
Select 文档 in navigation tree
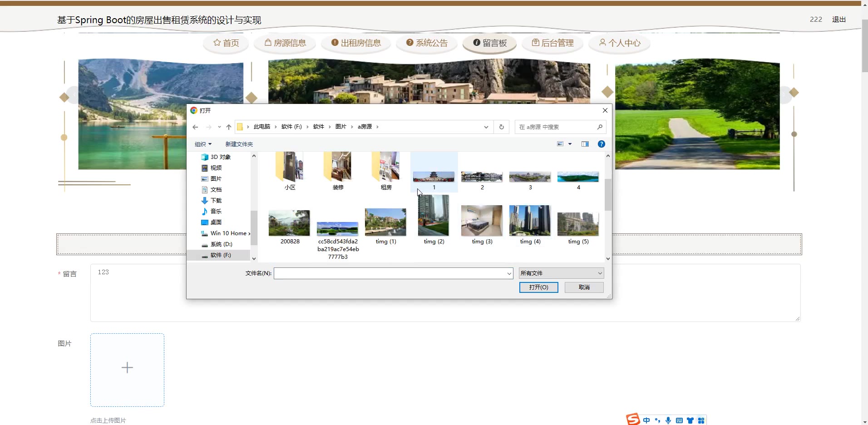pos(216,190)
